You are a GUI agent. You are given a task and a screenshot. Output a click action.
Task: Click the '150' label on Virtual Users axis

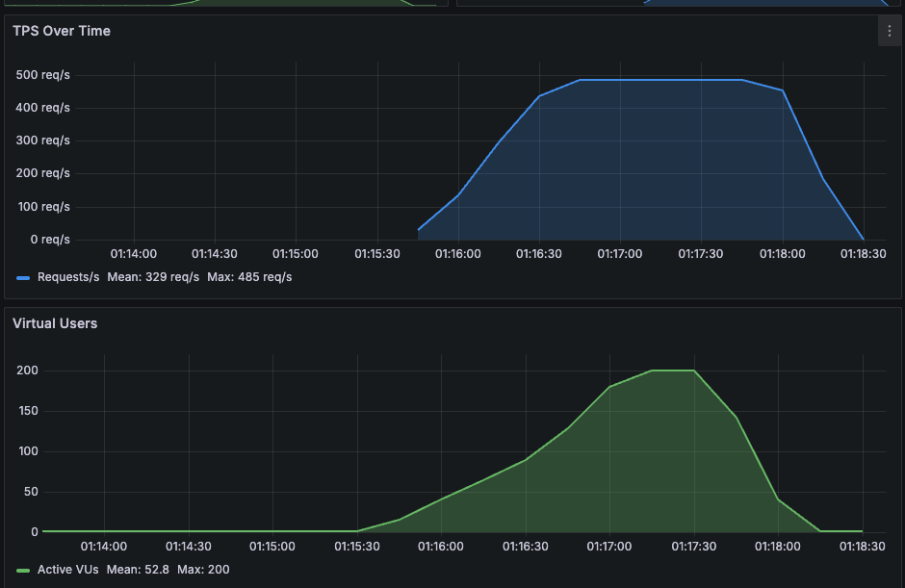(28, 411)
